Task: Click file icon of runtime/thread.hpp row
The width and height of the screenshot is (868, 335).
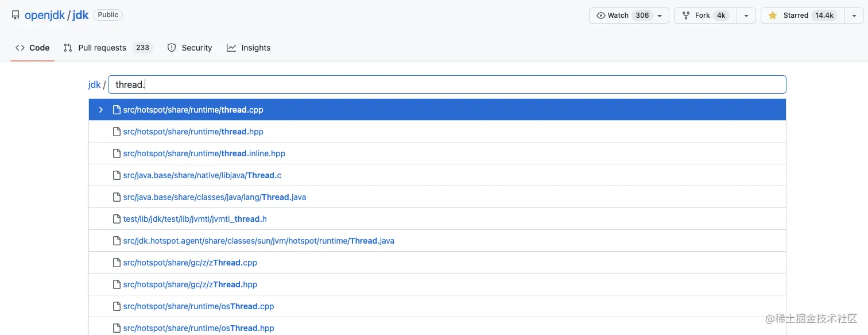Action: pyautogui.click(x=117, y=132)
